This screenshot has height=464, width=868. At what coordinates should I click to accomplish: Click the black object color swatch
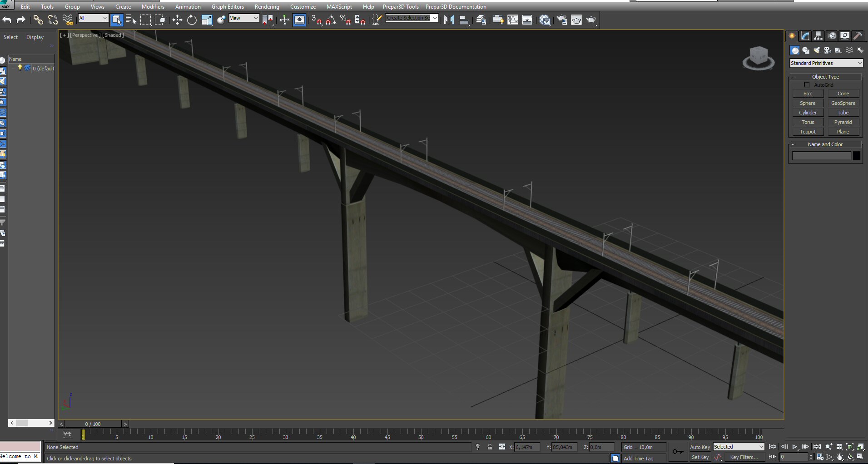(x=856, y=156)
